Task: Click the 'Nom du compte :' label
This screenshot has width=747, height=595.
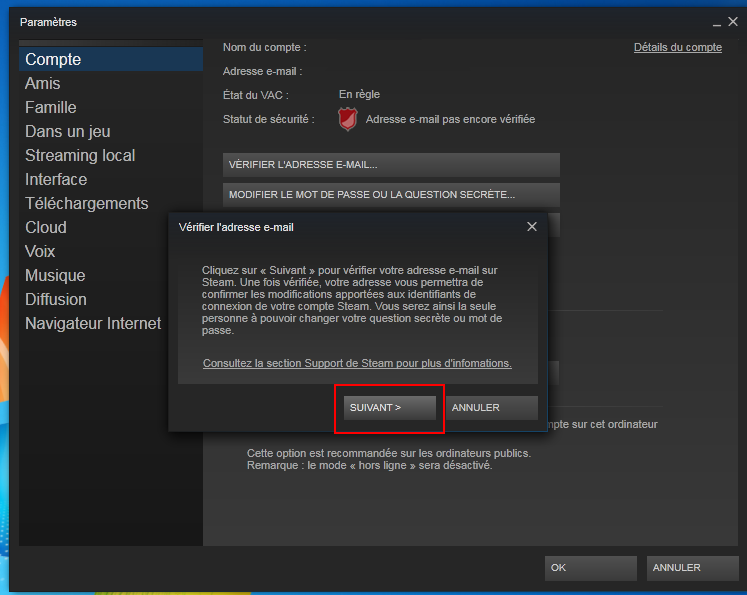Action: click(264, 47)
